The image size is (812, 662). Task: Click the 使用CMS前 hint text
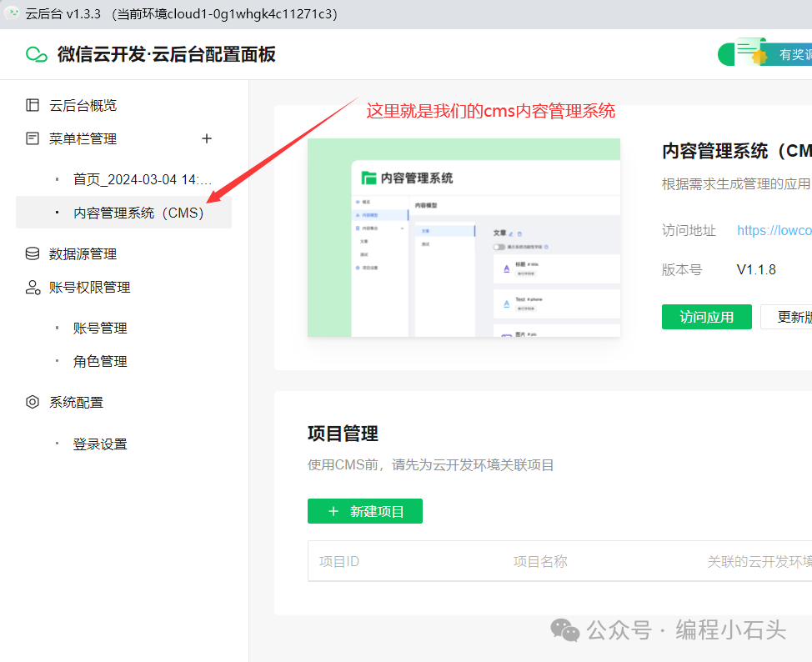point(431,464)
